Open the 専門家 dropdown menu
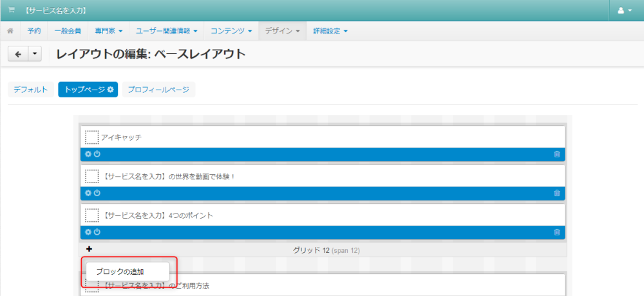This screenshot has height=296, width=644. tap(108, 31)
